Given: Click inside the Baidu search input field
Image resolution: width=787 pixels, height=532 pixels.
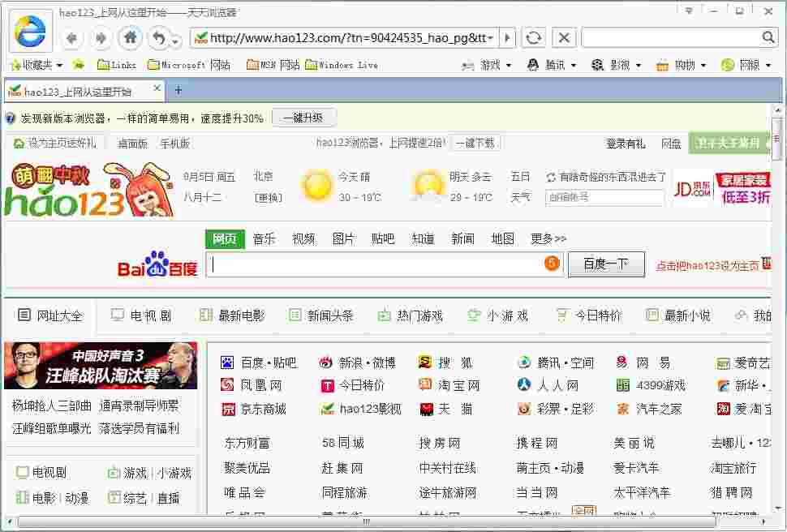Looking at the screenshot, I should coord(365,266).
